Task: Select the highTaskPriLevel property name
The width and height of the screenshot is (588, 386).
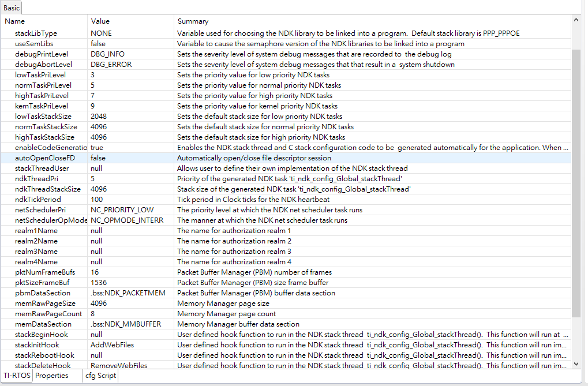Action: (x=42, y=96)
